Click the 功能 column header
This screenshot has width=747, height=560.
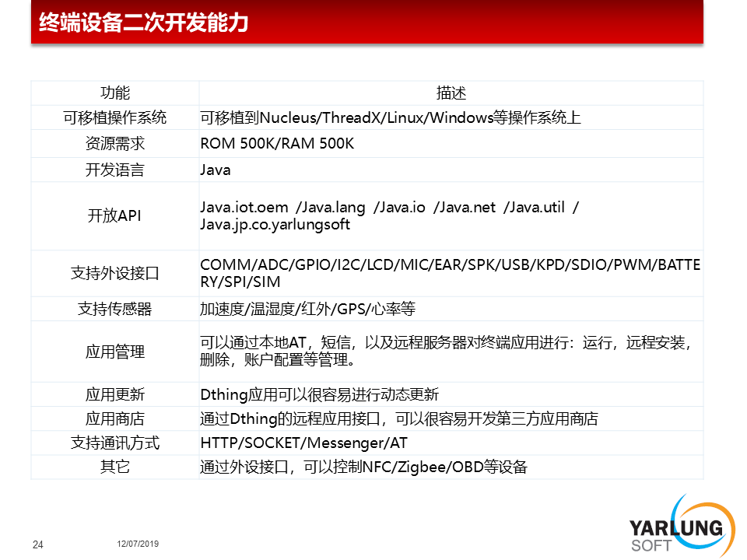(115, 93)
